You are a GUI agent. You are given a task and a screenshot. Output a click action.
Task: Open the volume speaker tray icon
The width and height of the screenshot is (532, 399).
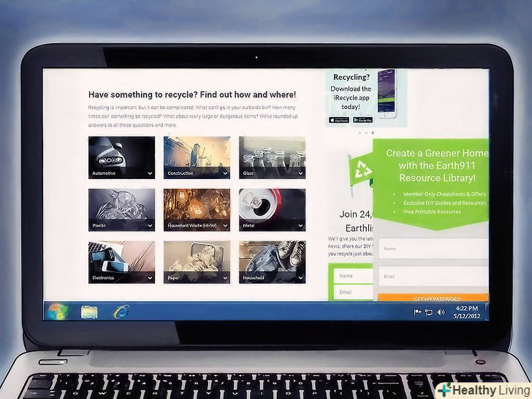pyautogui.click(x=441, y=312)
